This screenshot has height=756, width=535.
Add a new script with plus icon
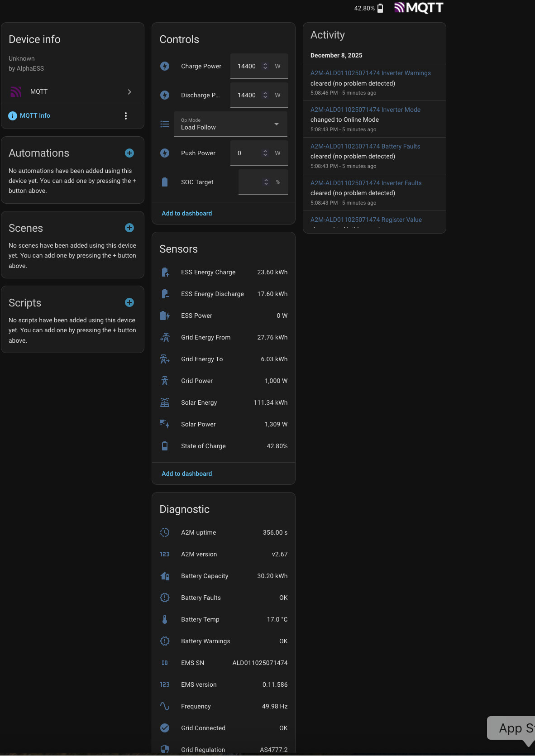coord(129,302)
